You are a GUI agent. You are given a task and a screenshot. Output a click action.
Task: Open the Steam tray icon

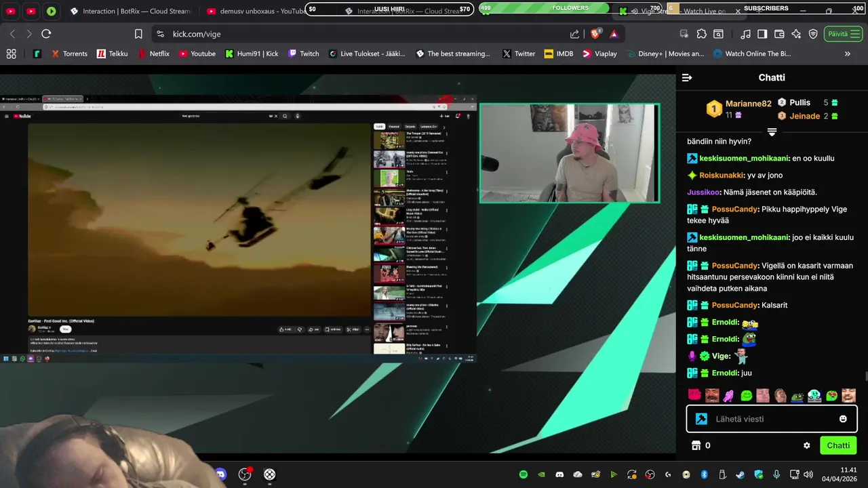(x=741, y=474)
